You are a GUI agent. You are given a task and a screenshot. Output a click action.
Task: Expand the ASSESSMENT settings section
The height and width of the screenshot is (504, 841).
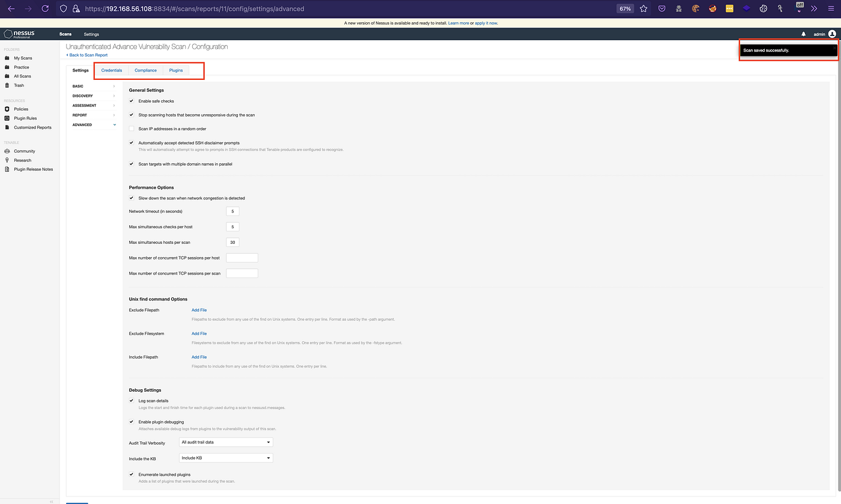pos(94,106)
